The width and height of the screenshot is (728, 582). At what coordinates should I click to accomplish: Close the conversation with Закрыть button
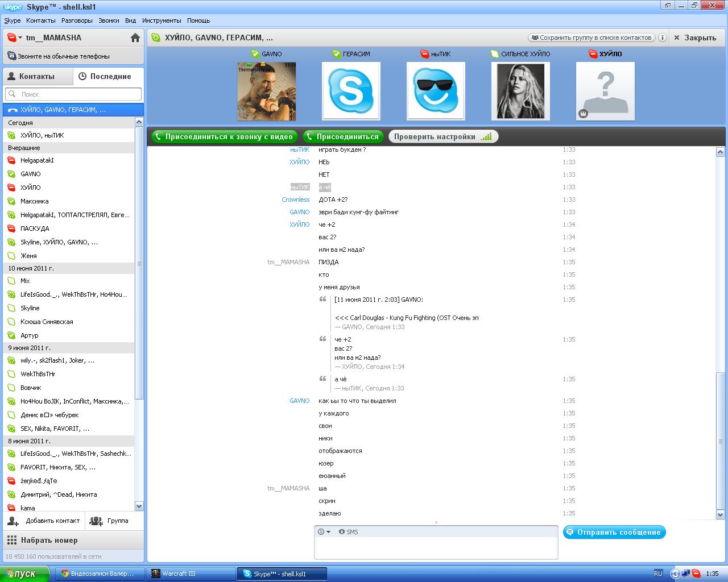coord(695,38)
